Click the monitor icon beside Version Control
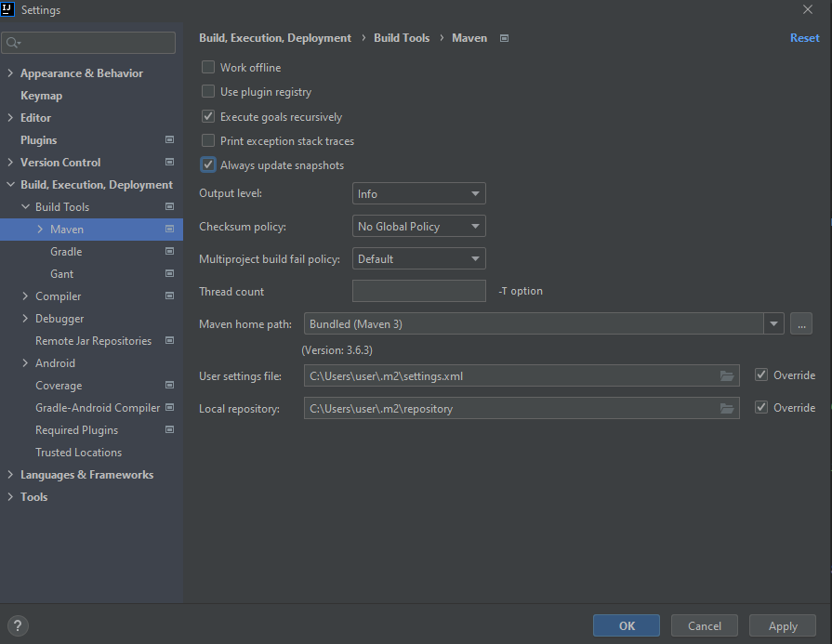Viewport: 832px width, 644px height. (x=169, y=162)
